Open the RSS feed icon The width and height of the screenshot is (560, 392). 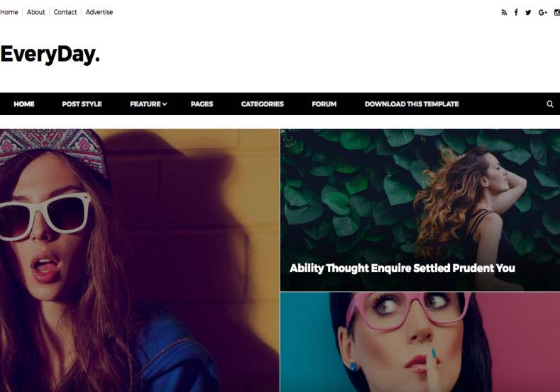coord(504,13)
